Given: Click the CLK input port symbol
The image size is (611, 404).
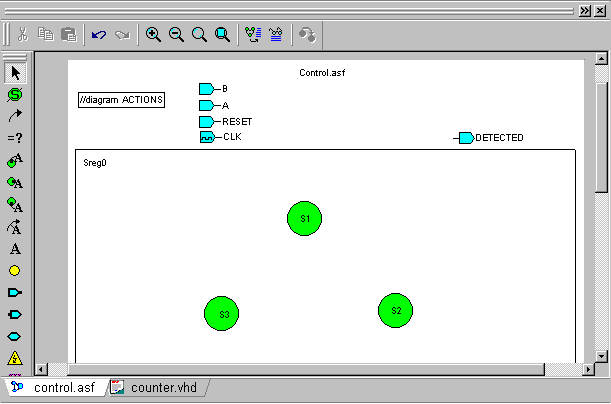Looking at the screenshot, I should pos(206,137).
